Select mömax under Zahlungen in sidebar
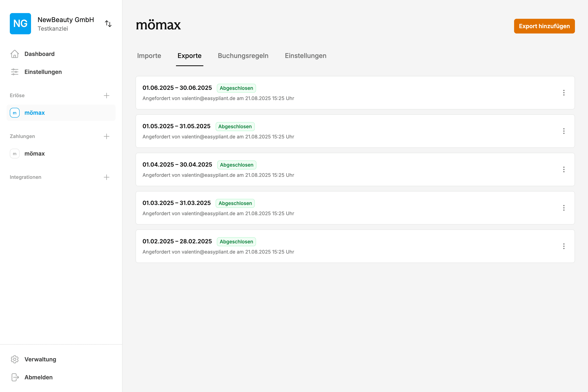The image size is (588, 392). click(x=35, y=154)
